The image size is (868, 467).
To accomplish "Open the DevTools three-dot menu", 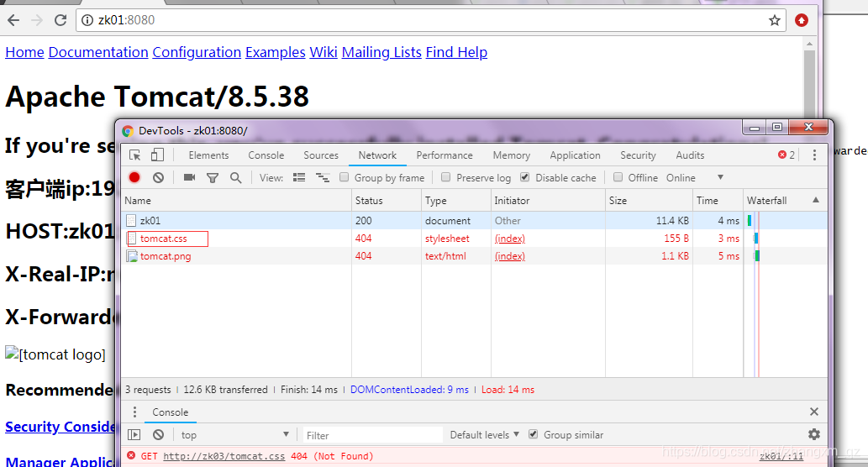I will [x=814, y=155].
